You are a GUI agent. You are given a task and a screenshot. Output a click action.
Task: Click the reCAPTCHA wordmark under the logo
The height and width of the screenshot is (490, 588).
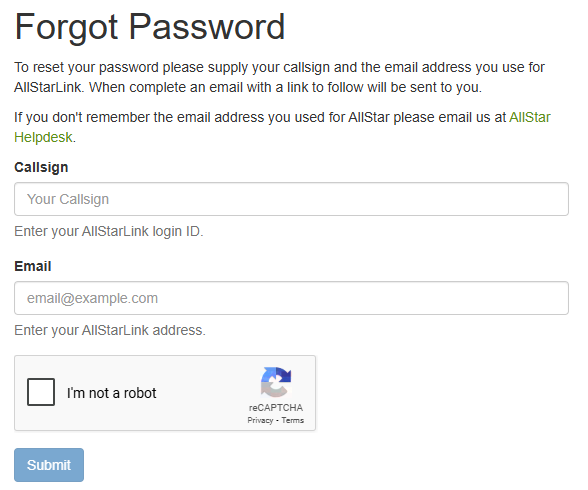(x=276, y=408)
